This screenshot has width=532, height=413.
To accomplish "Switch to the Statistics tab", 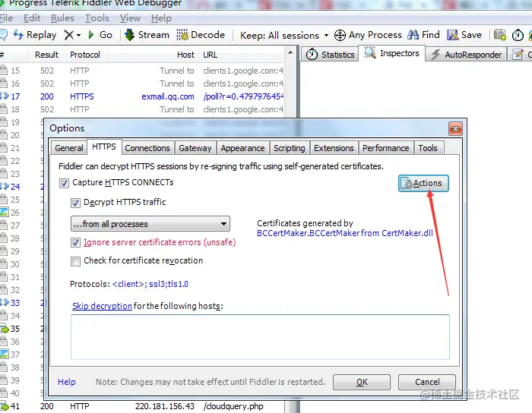I will (330, 55).
